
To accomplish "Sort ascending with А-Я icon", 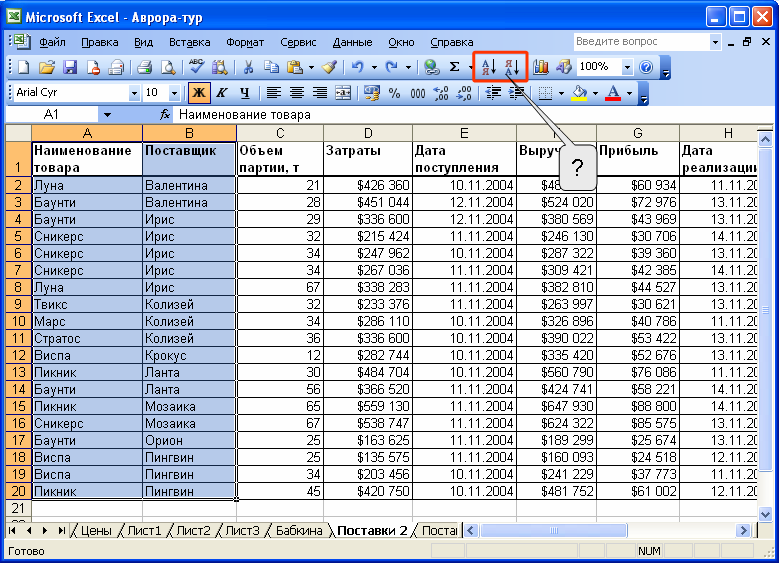I will (488, 67).
